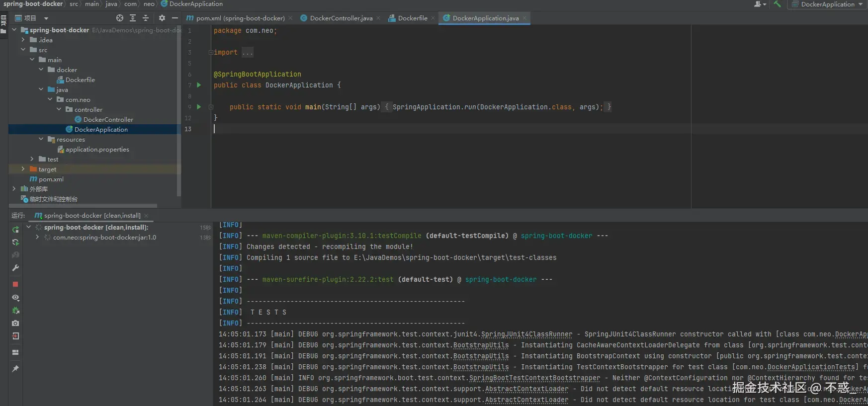Click the wrench settings icon in Run panel

[x=15, y=268]
